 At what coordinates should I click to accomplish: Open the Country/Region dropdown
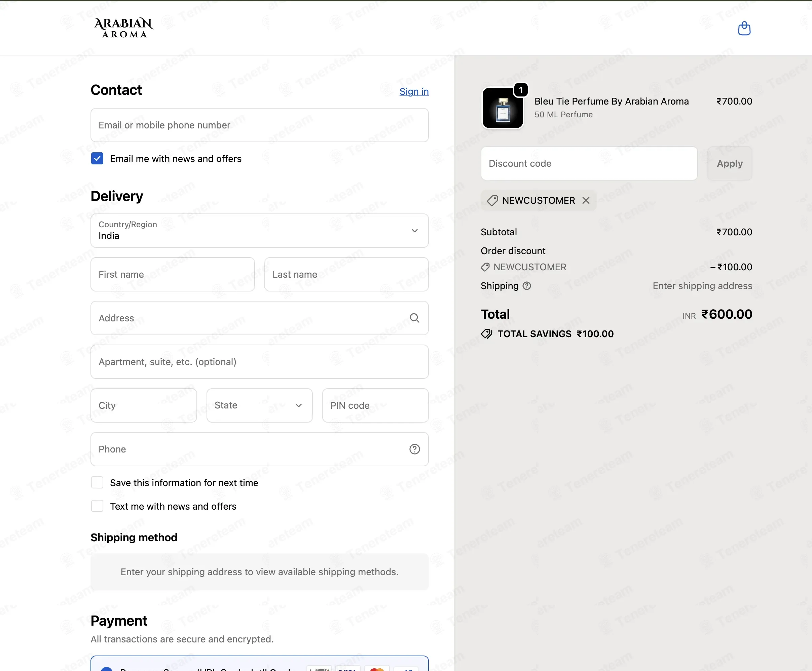click(x=259, y=230)
